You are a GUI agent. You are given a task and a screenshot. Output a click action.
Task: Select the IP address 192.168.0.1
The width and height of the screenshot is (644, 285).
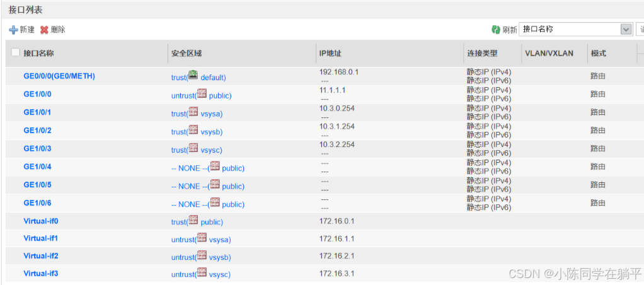pos(339,72)
